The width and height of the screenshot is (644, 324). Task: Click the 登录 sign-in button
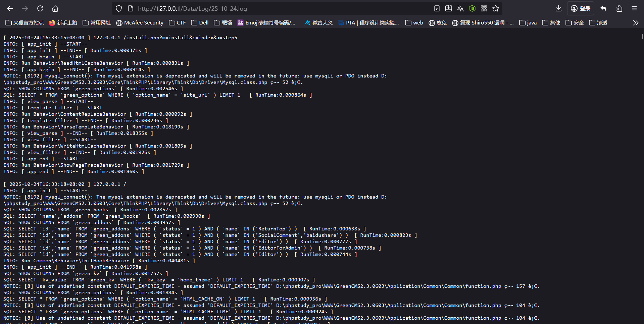tap(581, 8)
